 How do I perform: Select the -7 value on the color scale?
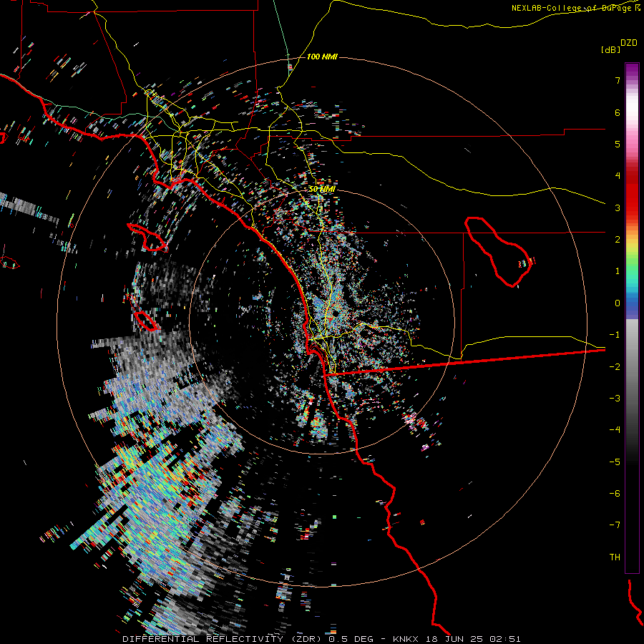coord(615,525)
